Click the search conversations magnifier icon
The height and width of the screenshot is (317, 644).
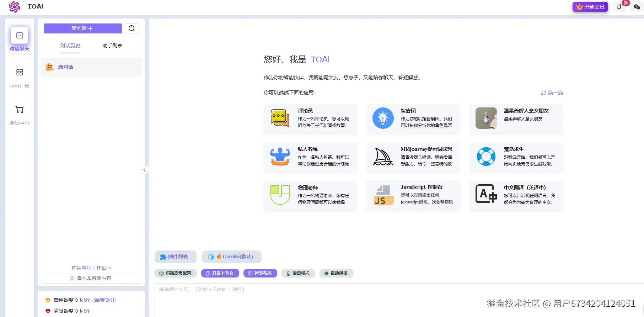132,28
